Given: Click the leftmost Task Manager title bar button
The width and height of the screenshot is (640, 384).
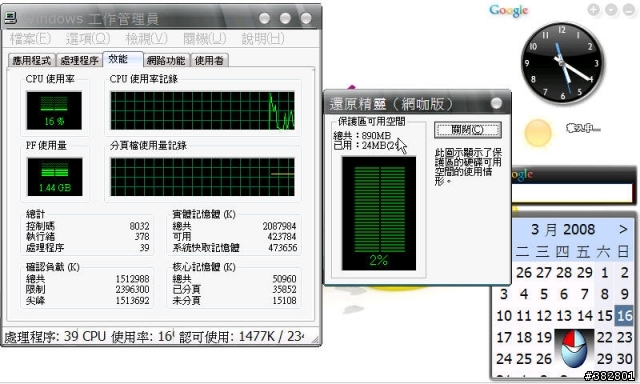Looking at the screenshot, I should point(264,18).
